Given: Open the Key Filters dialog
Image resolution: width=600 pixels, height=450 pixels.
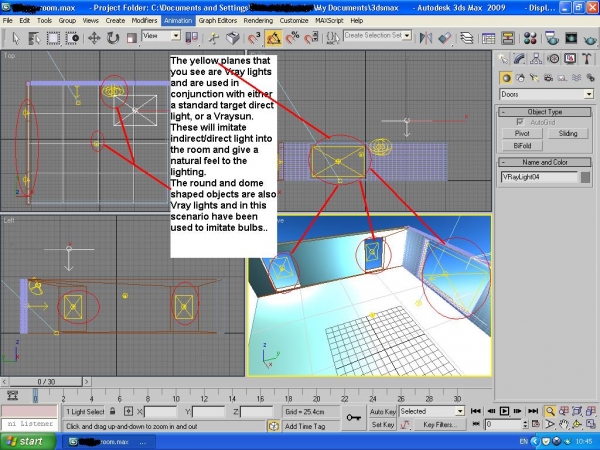Looking at the screenshot, I should click(x=440, y=424).
